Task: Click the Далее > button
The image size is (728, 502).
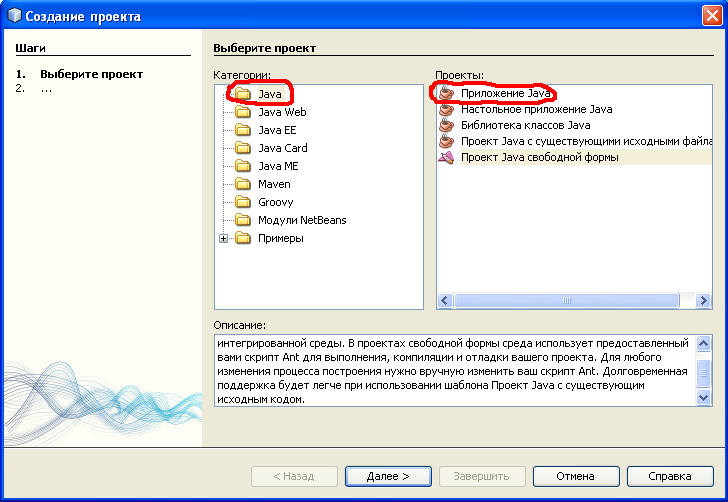Action: pos(388,476)
